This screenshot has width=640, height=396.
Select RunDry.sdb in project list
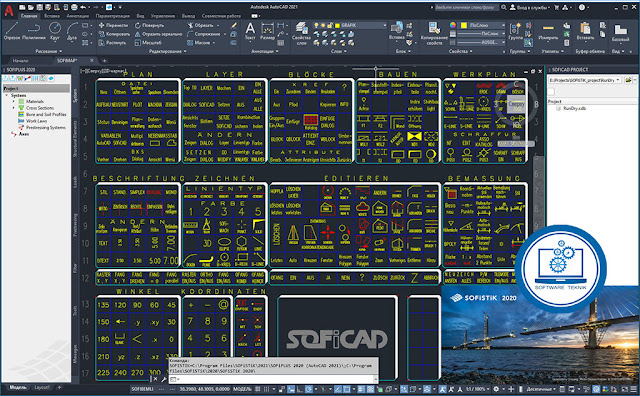pos(574,108)
